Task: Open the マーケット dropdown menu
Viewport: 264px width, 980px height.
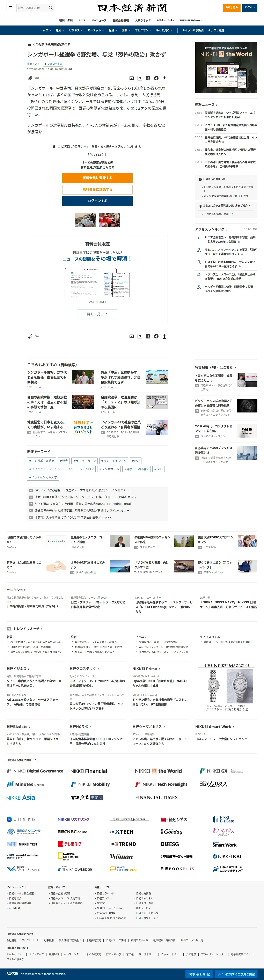Action: [95, 30]
